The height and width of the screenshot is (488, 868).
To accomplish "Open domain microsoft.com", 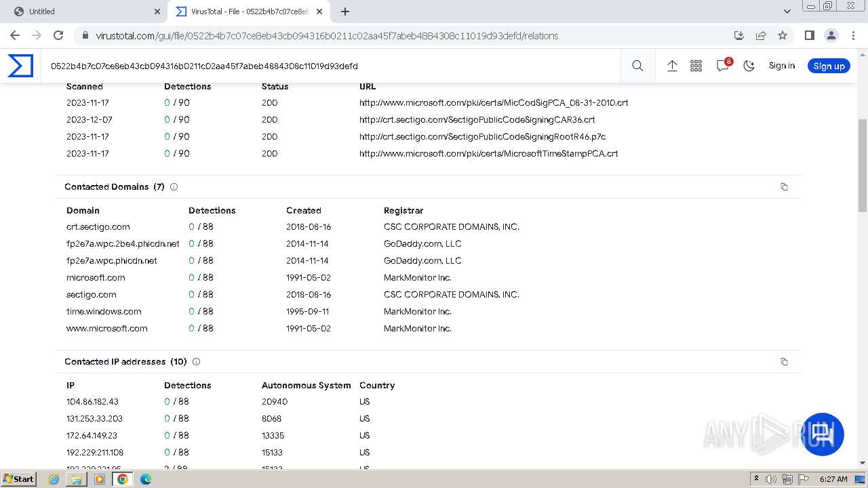I will tap(96, 278).
